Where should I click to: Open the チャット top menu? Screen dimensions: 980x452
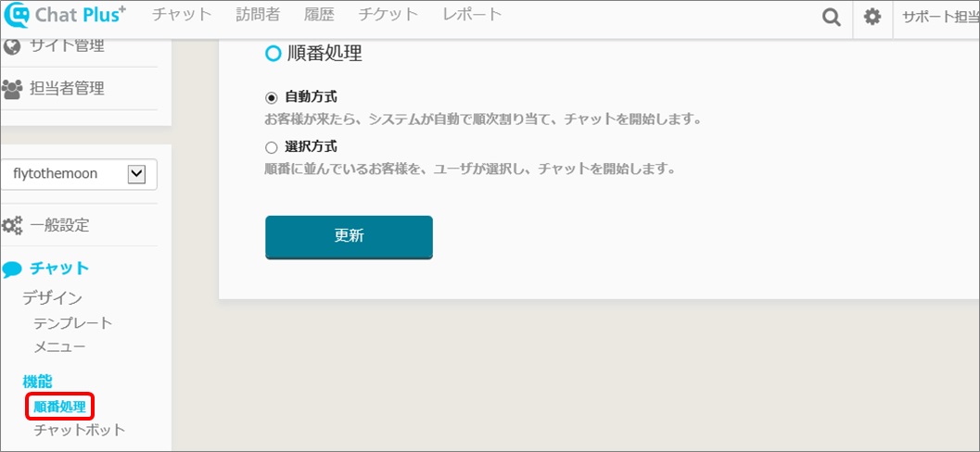(182, 15)
